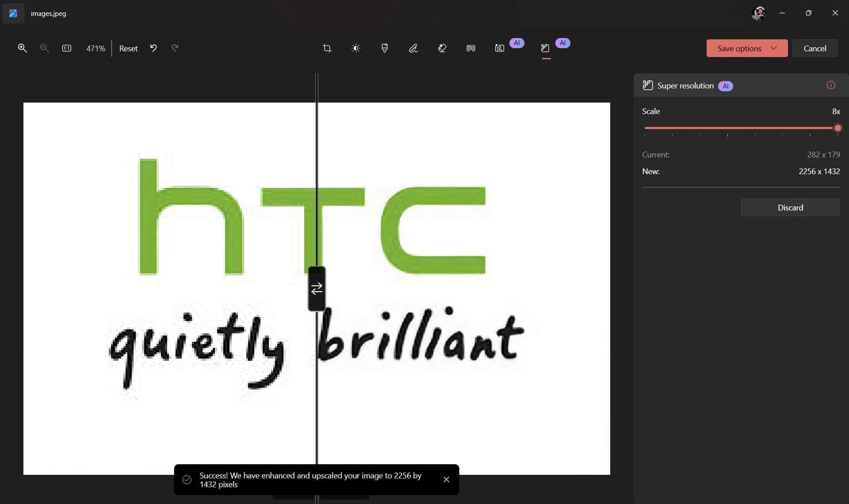Redo the last undone edit
849x504 pixels.
click(175, 48)
